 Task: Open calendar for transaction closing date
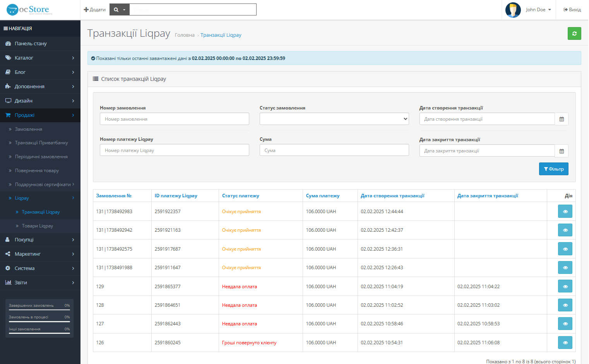(x=562, y=151)
